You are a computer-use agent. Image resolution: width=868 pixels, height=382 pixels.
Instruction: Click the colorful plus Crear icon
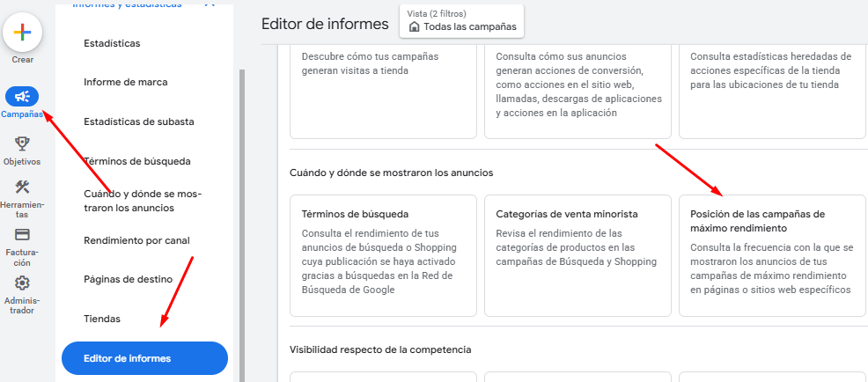tap(22, 32)
